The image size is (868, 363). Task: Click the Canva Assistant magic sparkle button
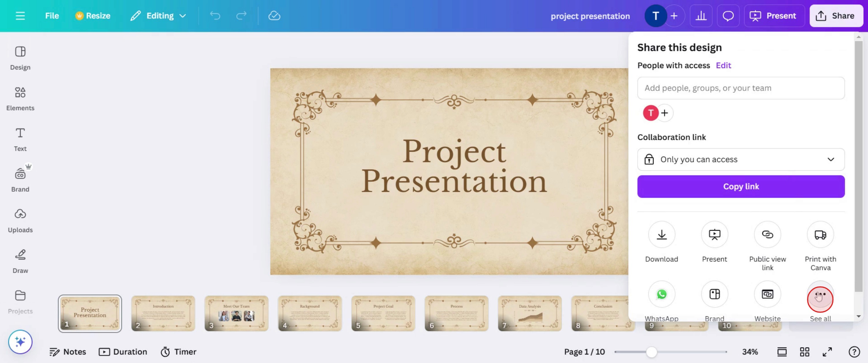coord(20,342)
